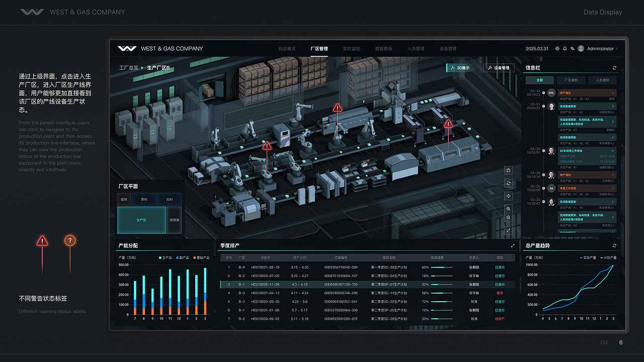Click the 设备管理 wrench button on the 3D view
Viewport: 644px width, 362px height.
[499, 68]
